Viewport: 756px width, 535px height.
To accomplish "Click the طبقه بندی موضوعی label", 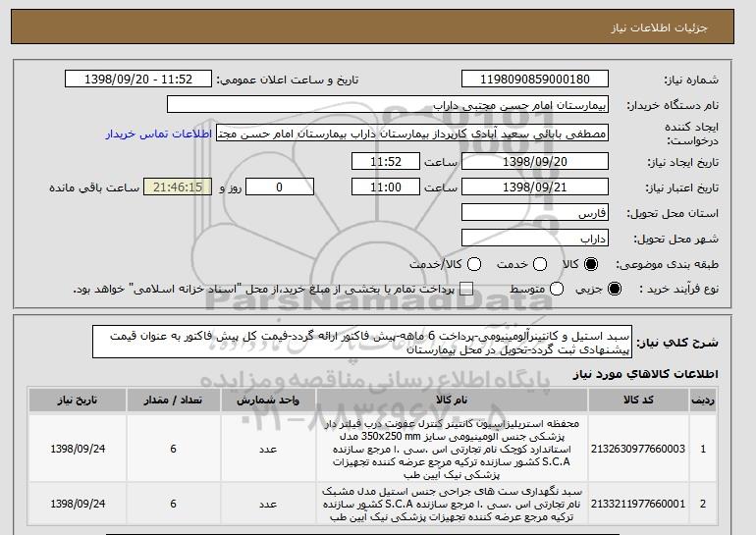I will tap(668, 264).
